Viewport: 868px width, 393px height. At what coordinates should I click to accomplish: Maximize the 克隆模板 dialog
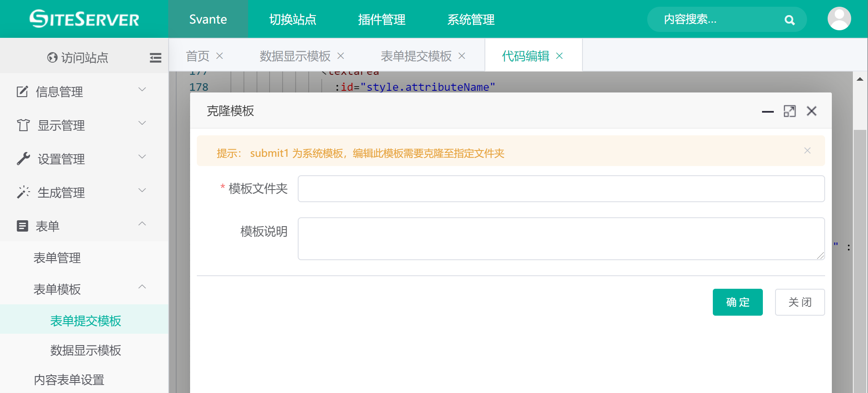tap(789, 111)
